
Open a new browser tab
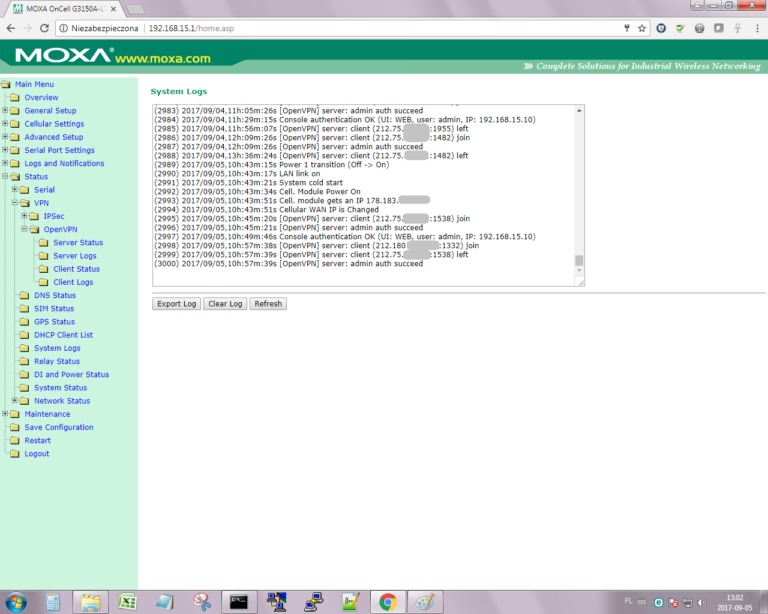coord(135,9)
